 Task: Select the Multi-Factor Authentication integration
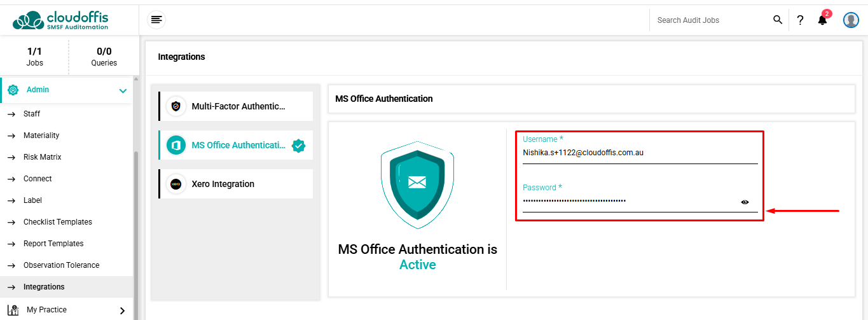pos(235,106)
